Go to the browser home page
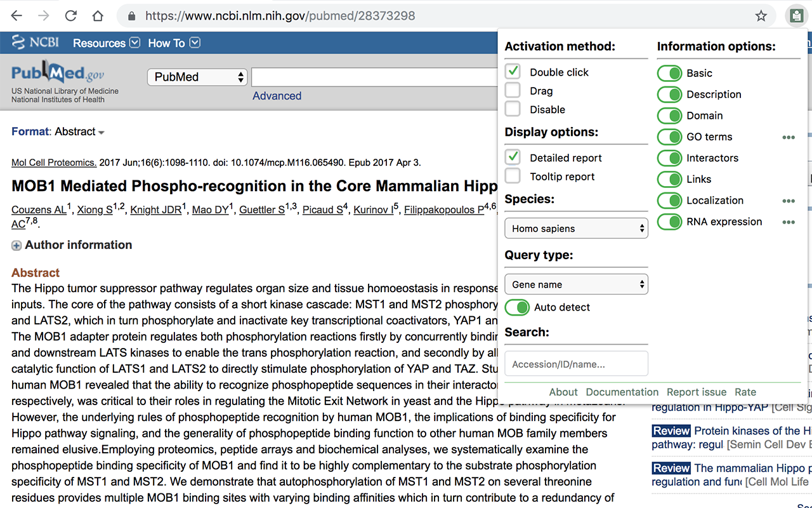812x508 pixels. [x=98, y=16]
